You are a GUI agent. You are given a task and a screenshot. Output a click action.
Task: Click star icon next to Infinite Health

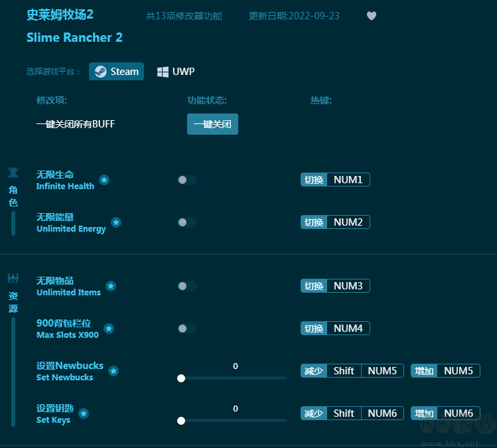point(104,180)
